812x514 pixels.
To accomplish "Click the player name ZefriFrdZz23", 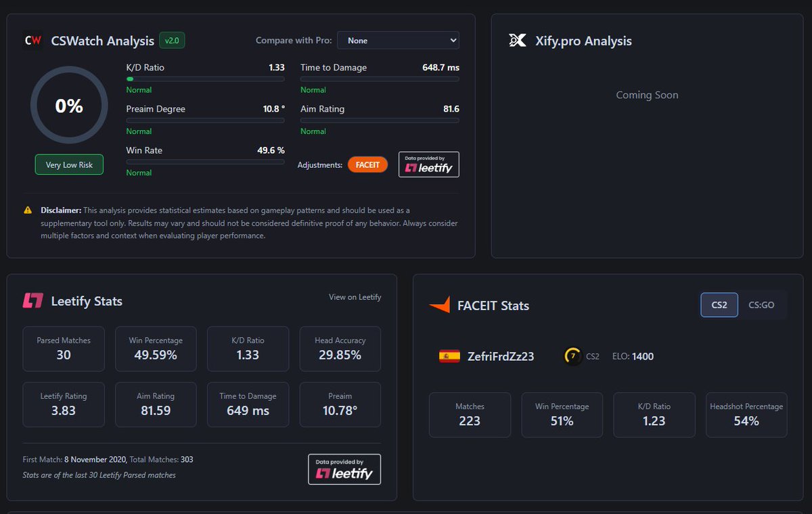I will tap(501, 356).
